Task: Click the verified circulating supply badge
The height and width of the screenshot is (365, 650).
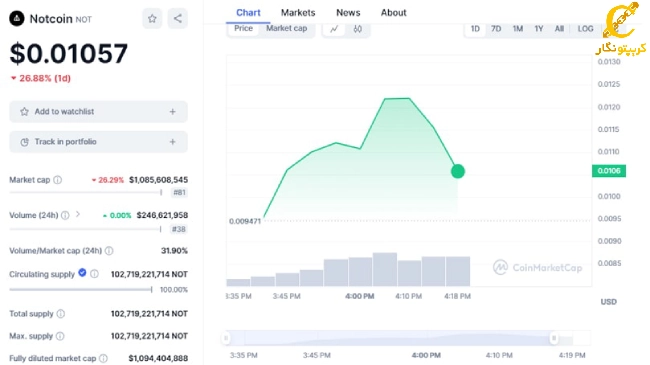Action: tap(82, 273)
